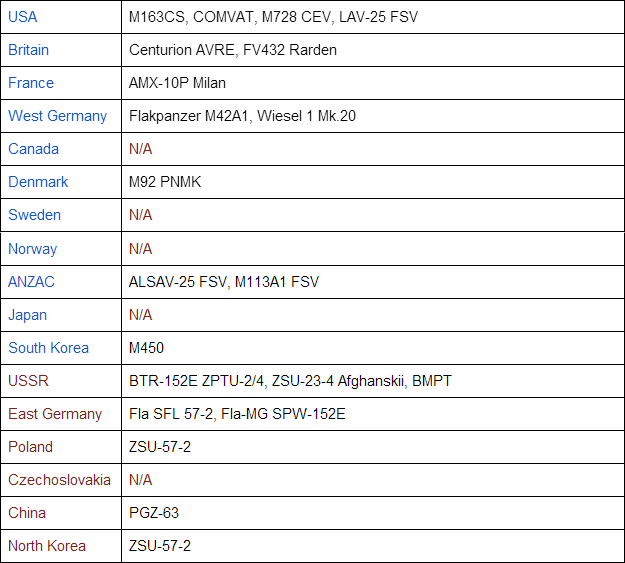Image resolution: width=625 pixels, height=563 pixels.
Task: Click the N/A entry in Sweden row
Action: (141, 215)
